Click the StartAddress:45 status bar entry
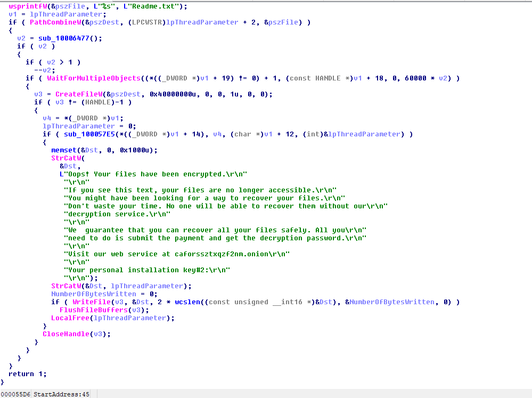 point(61,394)
